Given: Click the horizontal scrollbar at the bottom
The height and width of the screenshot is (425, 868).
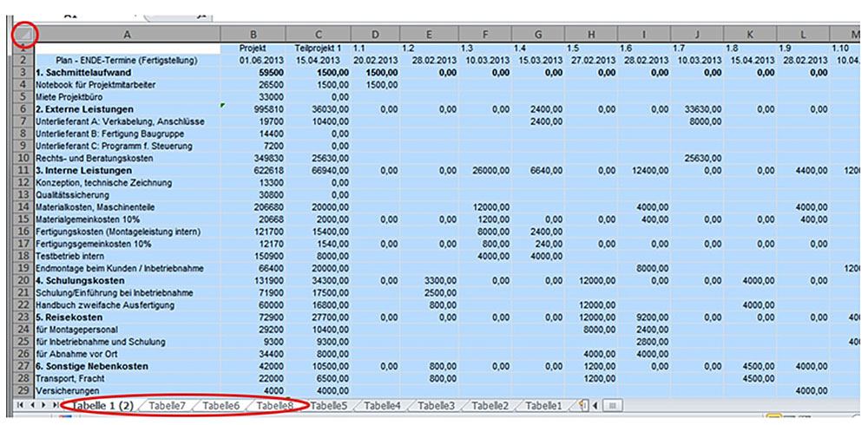Looking at the screenshot, I should coord(613,405).
